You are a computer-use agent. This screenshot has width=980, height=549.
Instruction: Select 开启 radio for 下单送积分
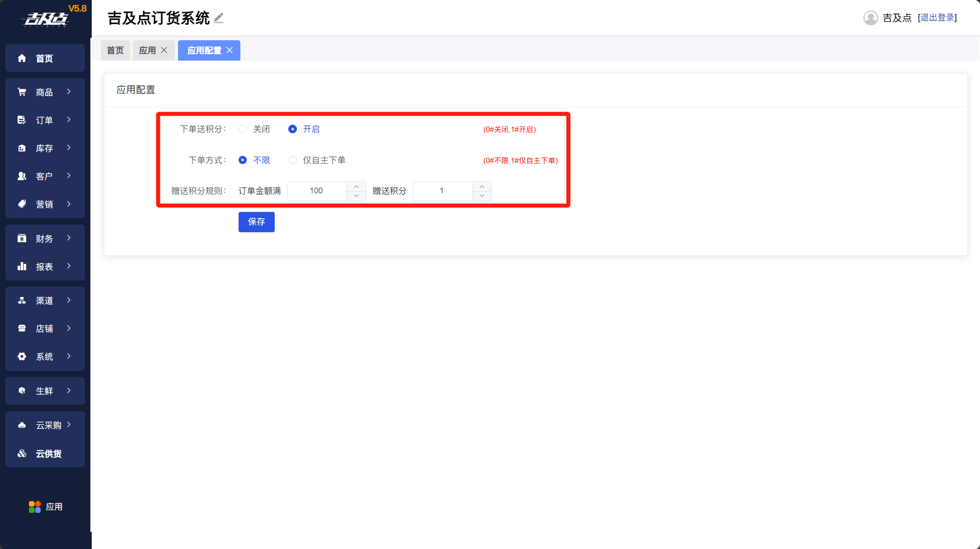(293, 129)
